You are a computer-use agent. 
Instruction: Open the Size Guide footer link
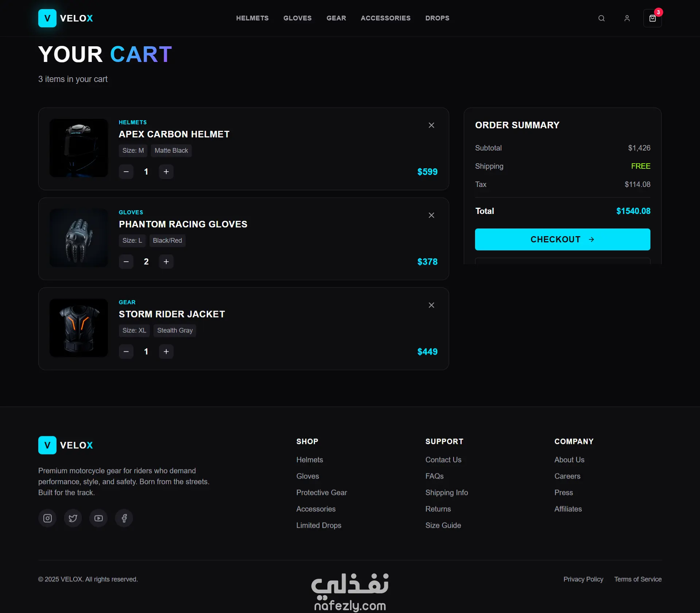click(443, 526)
